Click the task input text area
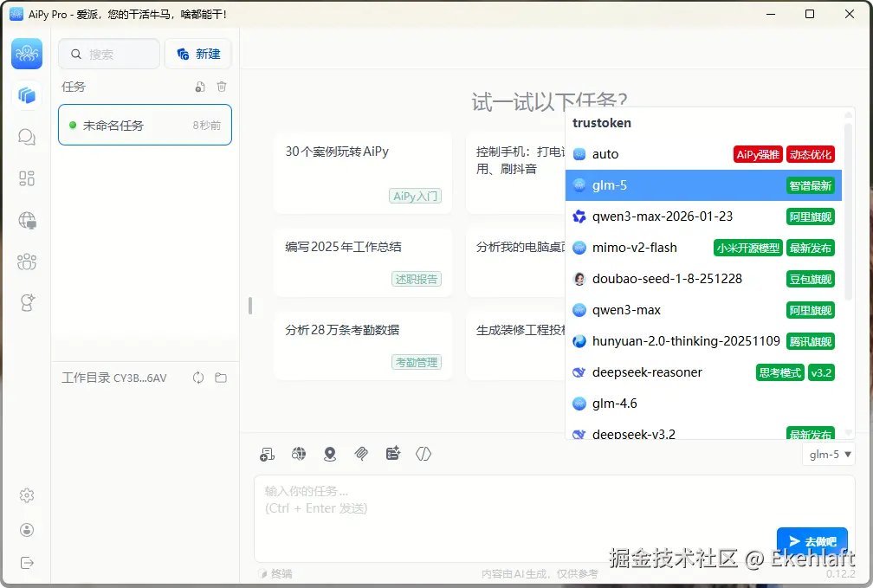Image resolution: width=873 pixels, height=588 pixels. click(554, 518)
